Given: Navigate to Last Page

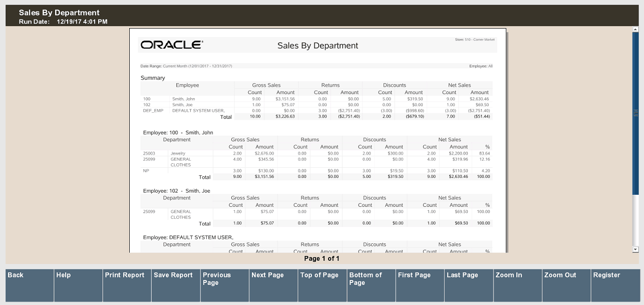Looking at the screenshot, I should click(469, 285).
